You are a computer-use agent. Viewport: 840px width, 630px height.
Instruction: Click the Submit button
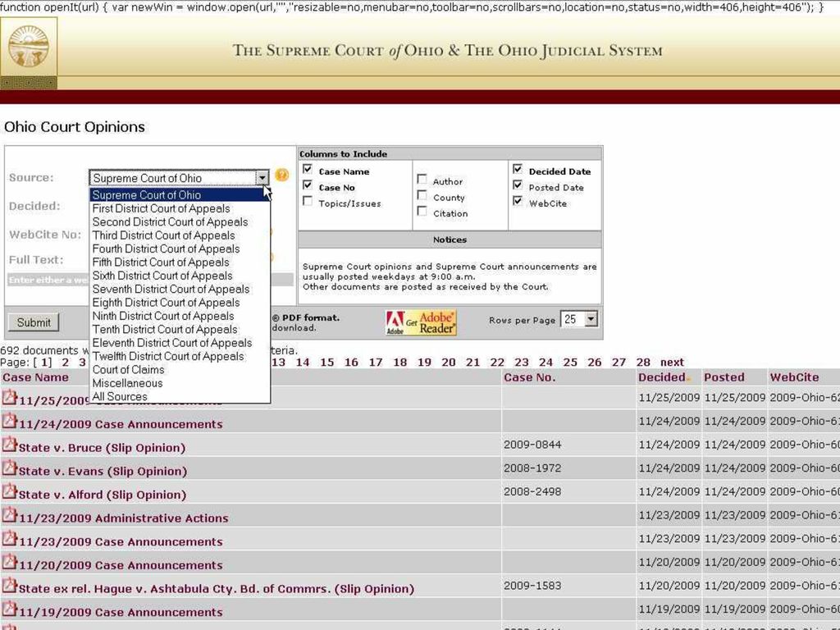tap(33, 322)
